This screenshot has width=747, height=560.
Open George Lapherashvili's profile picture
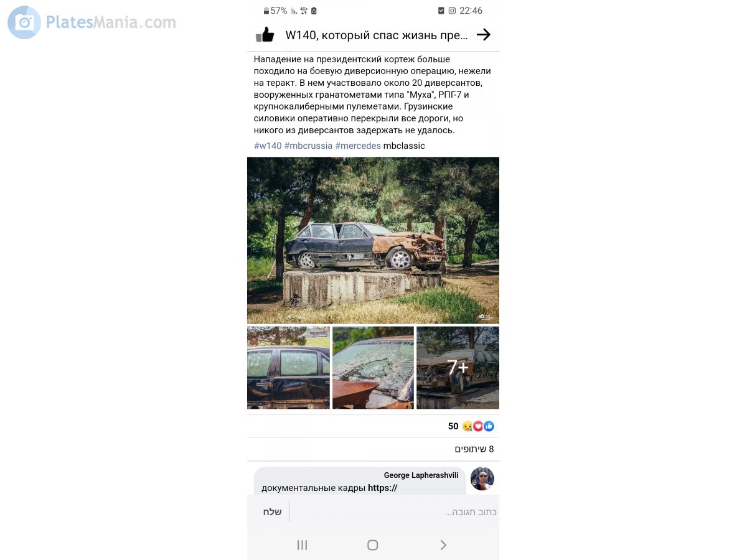pos(482,478)
